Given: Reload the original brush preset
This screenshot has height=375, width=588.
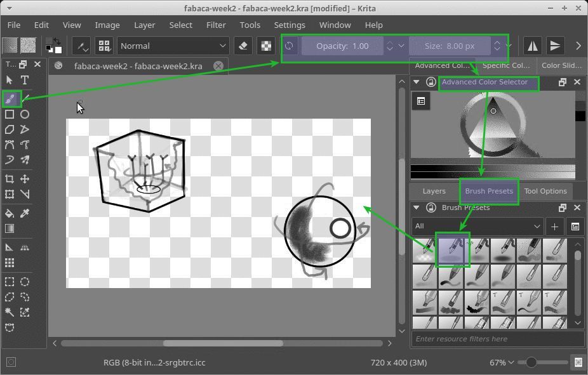Looking at the screenshot, I should coord(289,46).
